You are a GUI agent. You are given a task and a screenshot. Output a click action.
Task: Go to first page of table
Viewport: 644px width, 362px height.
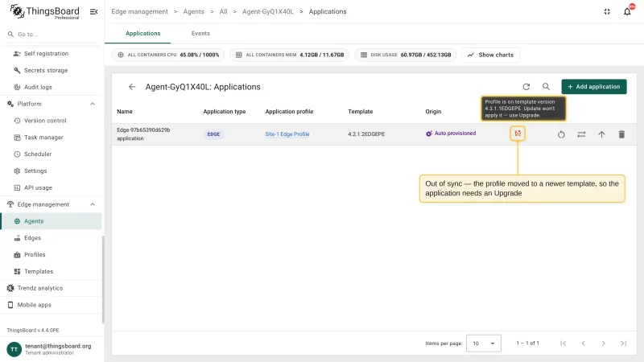click(x=563, y=343)
